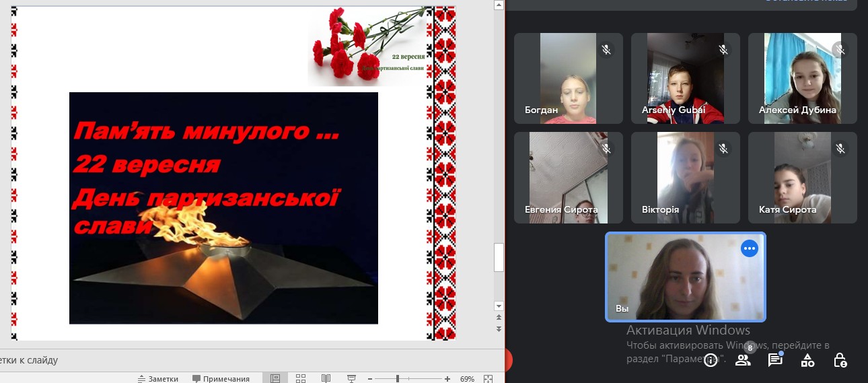The image size is (868, 383).
Task: Click the 69% zoom level
Action: [x=467, y=379]
